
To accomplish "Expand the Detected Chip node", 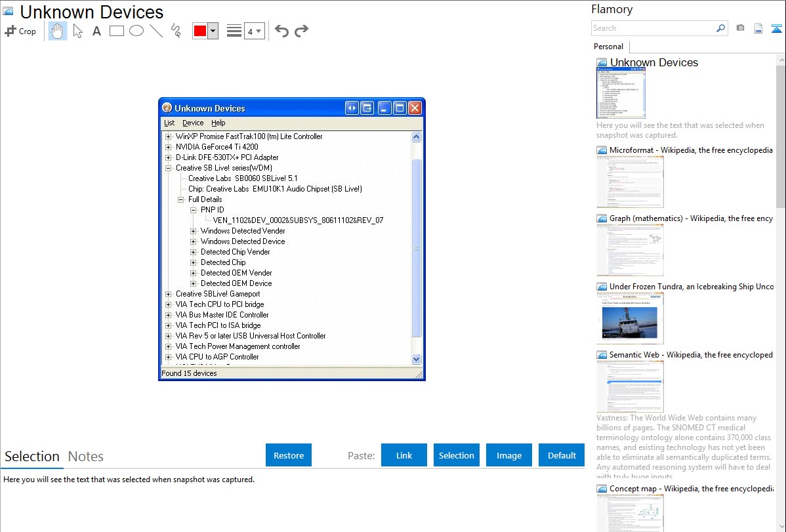I will (x=194, y=263).
